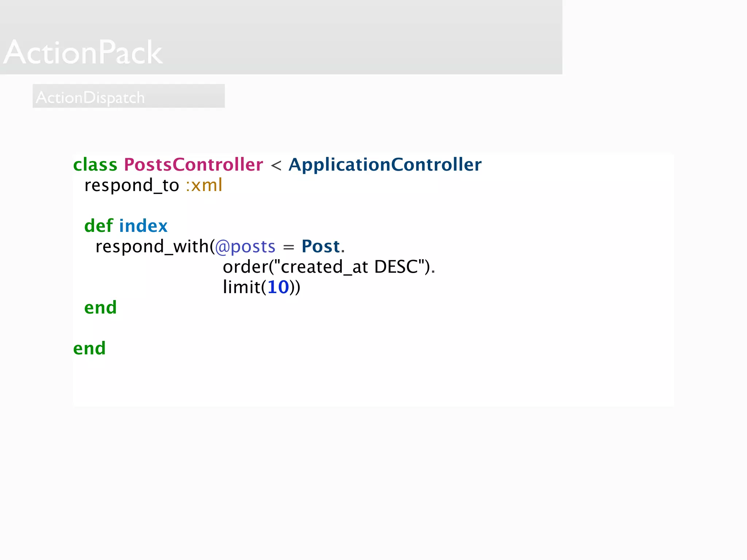The width and height of the screenshot is (747, 560).
Task: Click the index method name
Action: (x=143, y=226)
